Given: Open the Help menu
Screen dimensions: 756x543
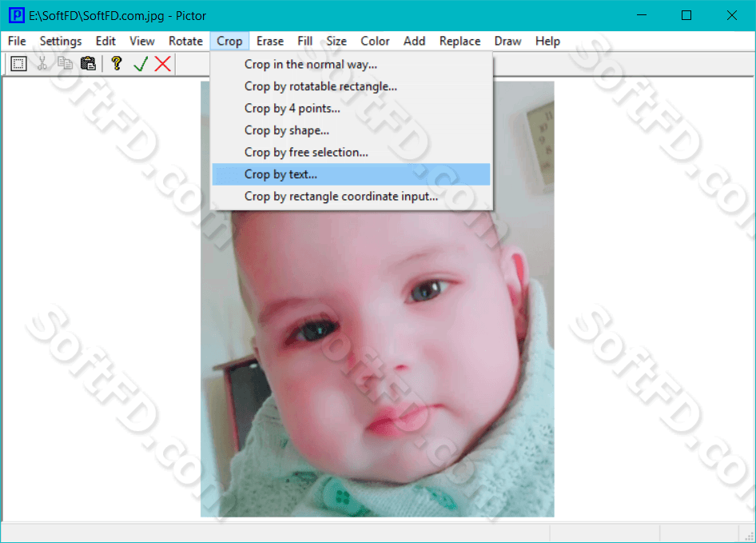Looking at the screenshot, I should pos(547,41).
